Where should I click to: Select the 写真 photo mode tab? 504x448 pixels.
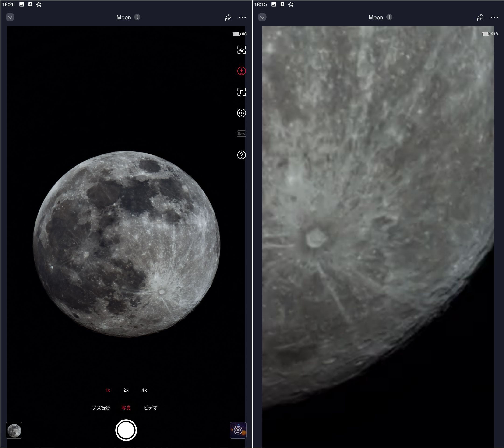pos(126,408)
